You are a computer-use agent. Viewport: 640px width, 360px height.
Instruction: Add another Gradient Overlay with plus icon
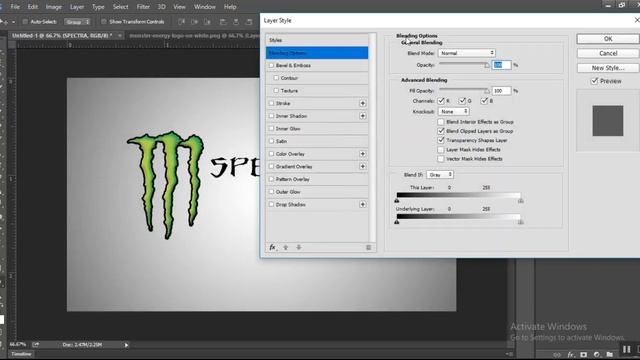(x=362, y=167)
